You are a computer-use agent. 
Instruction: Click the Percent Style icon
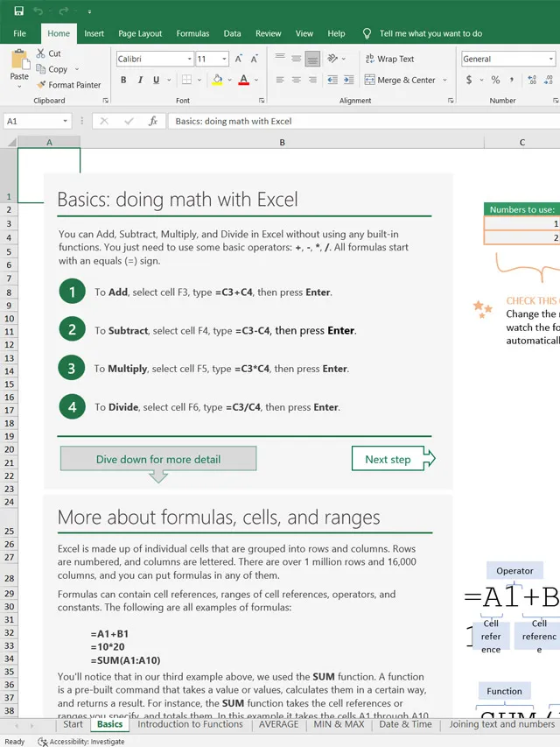tap(495, 80)
